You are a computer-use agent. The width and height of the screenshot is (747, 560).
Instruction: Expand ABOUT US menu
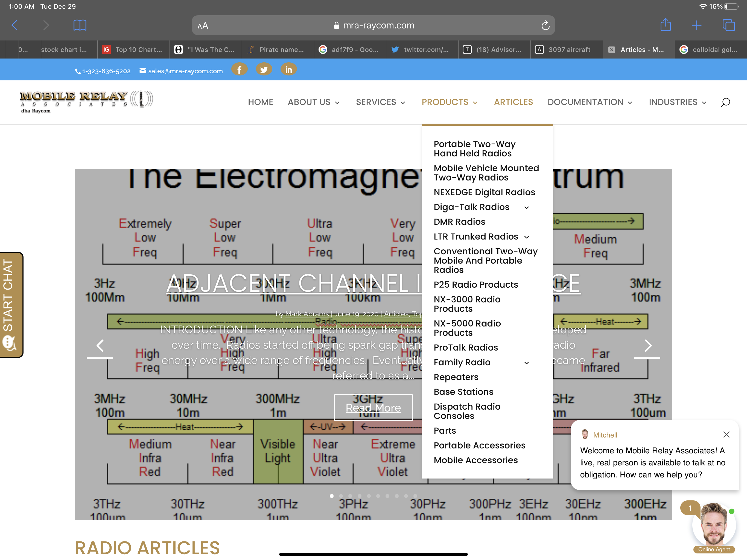pyautogui.click(x=313, y=102)
